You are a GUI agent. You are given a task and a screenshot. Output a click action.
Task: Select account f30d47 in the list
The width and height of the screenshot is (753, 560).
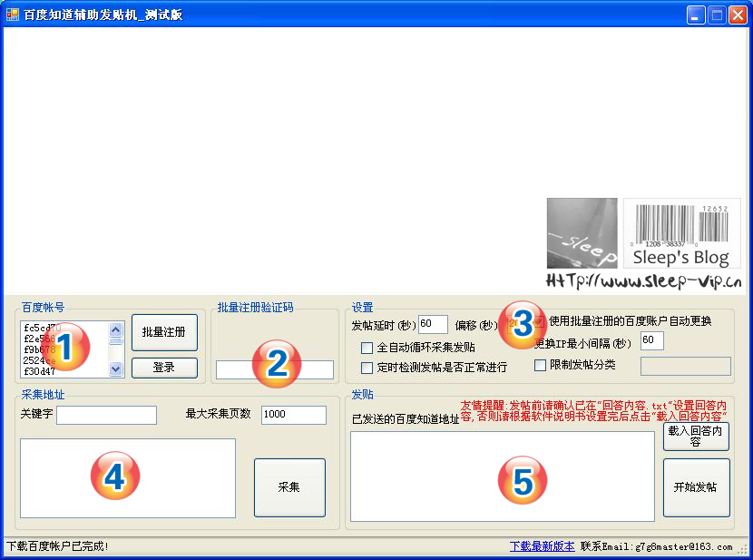(x=39, y=371)
